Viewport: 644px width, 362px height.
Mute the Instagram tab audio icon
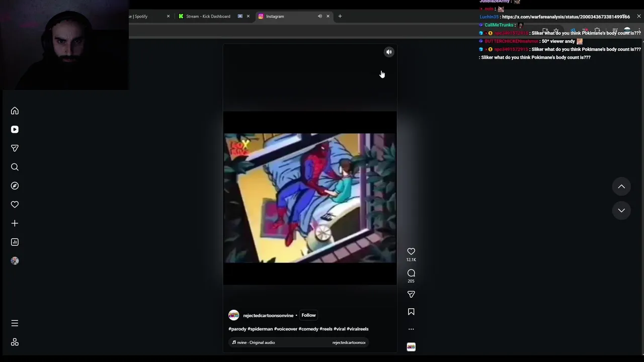(319, 16)
